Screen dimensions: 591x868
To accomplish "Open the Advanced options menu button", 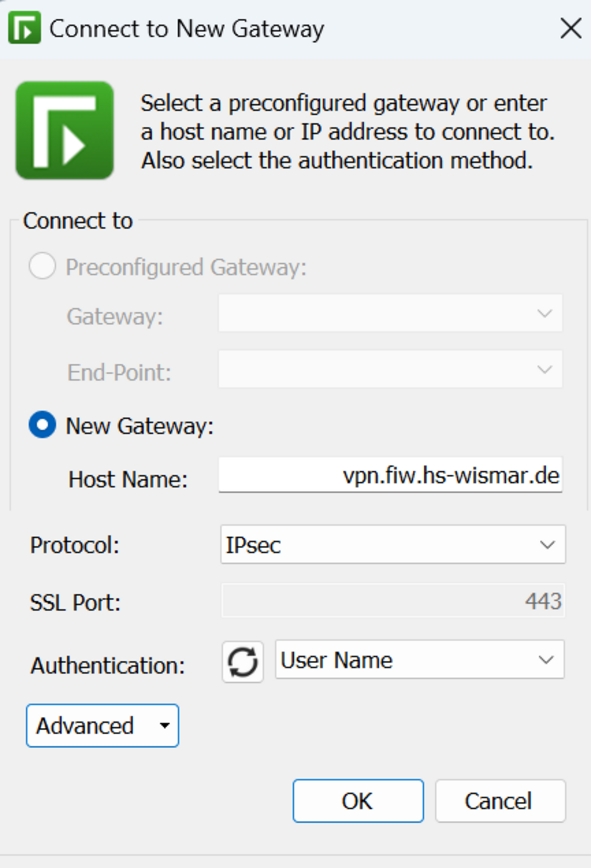I will [x=103, y=725].
